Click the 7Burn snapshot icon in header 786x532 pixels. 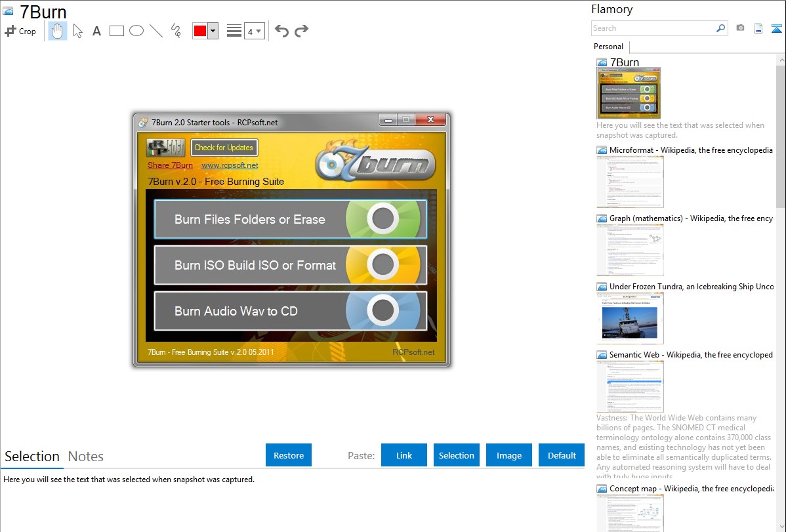pos(8,12)
